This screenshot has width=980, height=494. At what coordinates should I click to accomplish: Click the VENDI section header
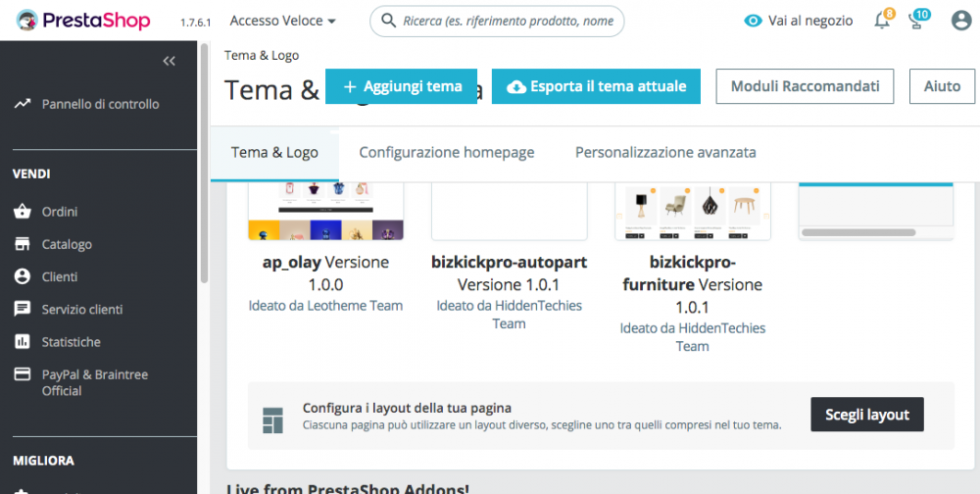31,173
